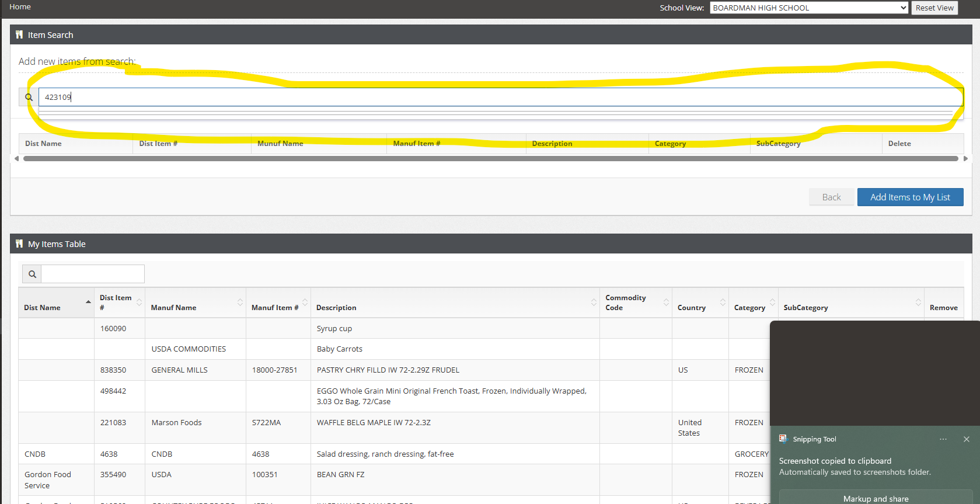Image resolution: width=980 pixels, height=504 pixels.
Task: Open the School View dropdown showing BOARDMAN HIGH SCHOOL
Action: coord(809,8)
